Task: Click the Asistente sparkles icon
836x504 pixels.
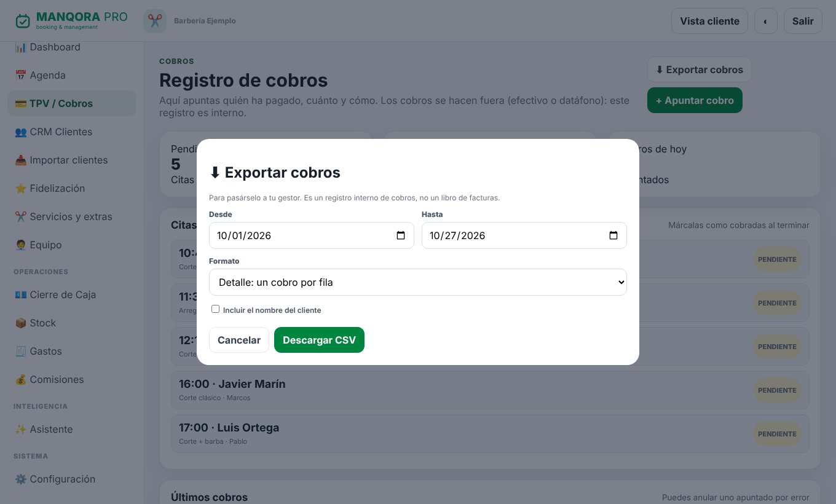Action: (20, 430)
